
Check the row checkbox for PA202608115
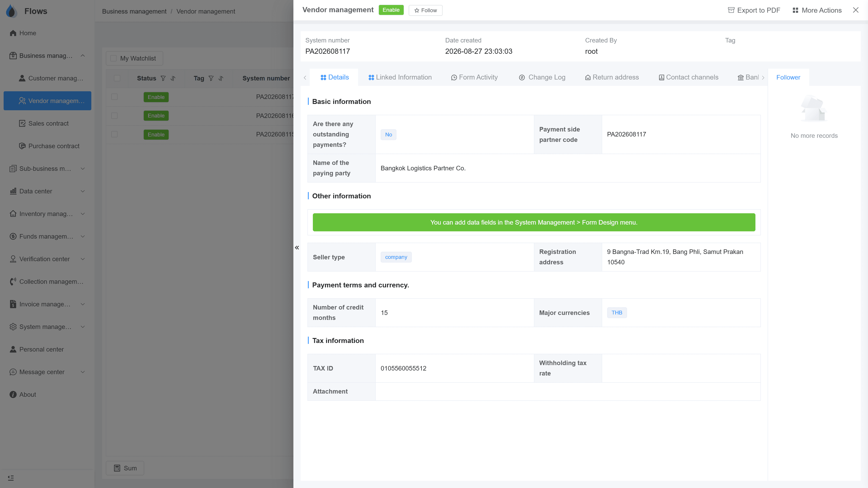tap(115, 134)
